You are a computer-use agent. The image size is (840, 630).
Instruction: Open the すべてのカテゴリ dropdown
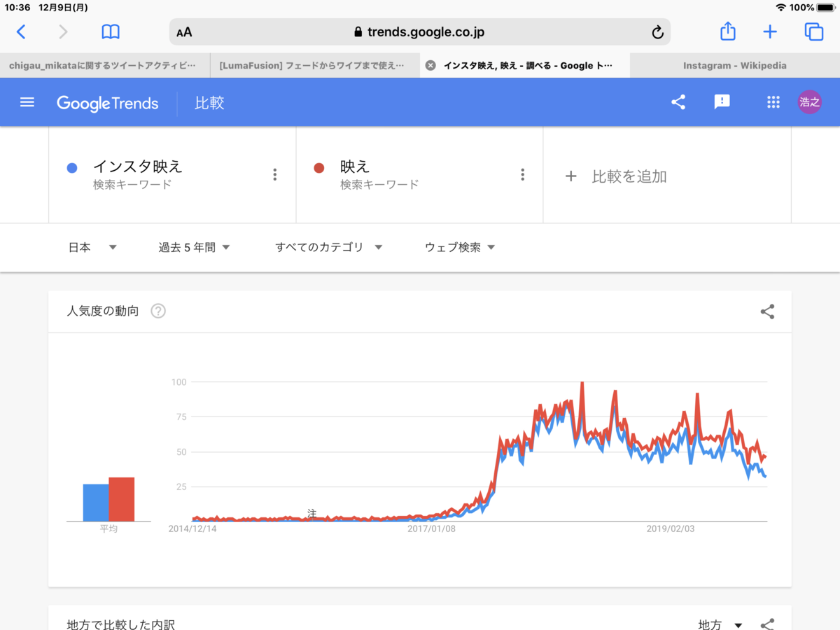pos(329,247)
